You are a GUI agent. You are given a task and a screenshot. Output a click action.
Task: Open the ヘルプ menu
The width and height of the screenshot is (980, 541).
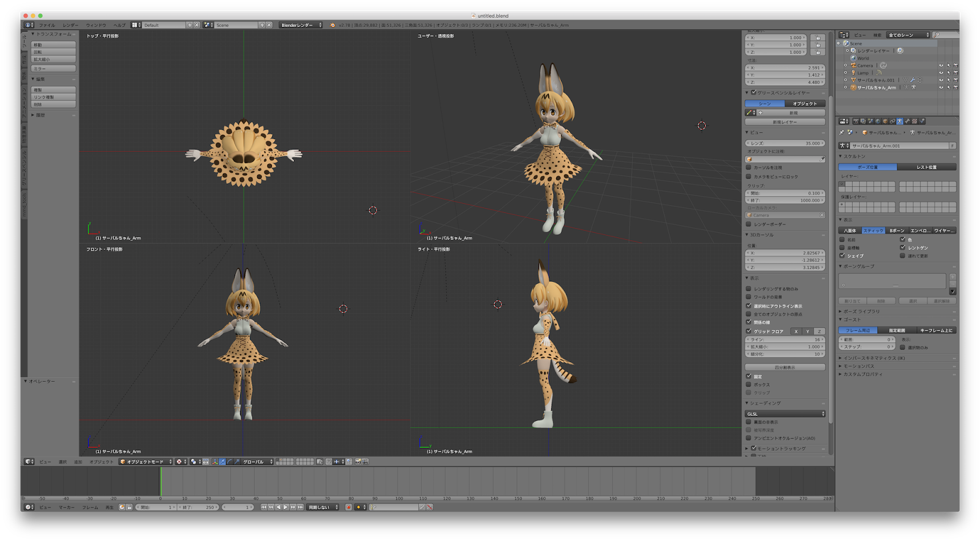click(119, 25)
